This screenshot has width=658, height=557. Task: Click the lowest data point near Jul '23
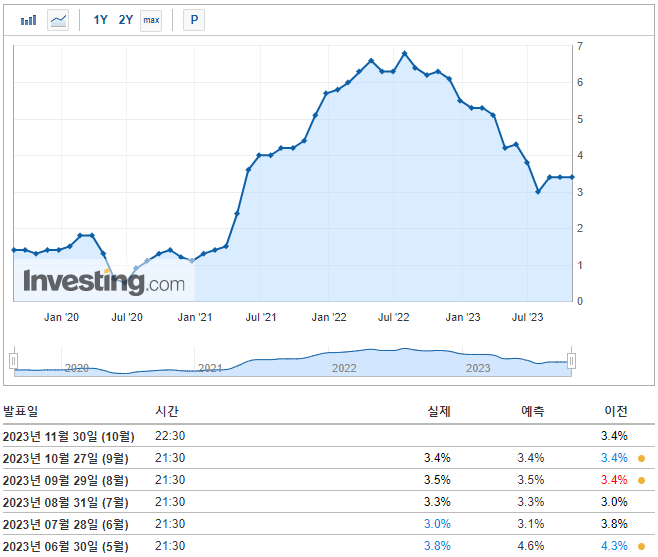[x=538, y=191]
